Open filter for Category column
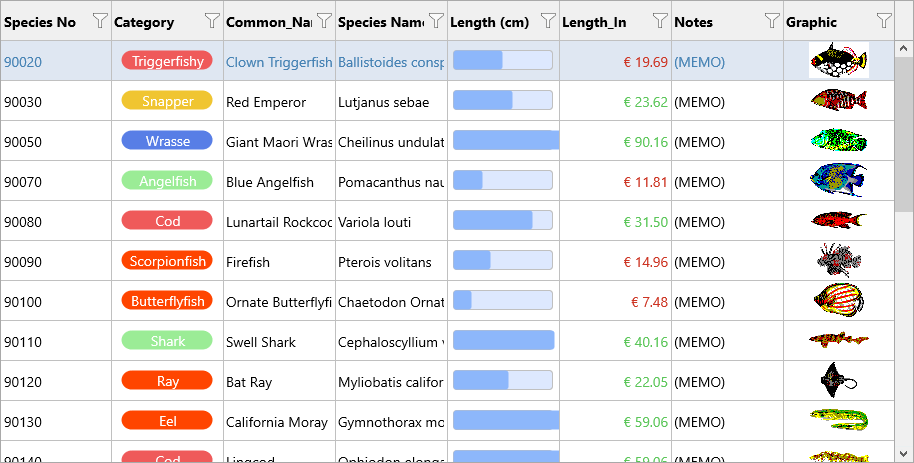The image size is (914, 463). [x=212, y=21]
